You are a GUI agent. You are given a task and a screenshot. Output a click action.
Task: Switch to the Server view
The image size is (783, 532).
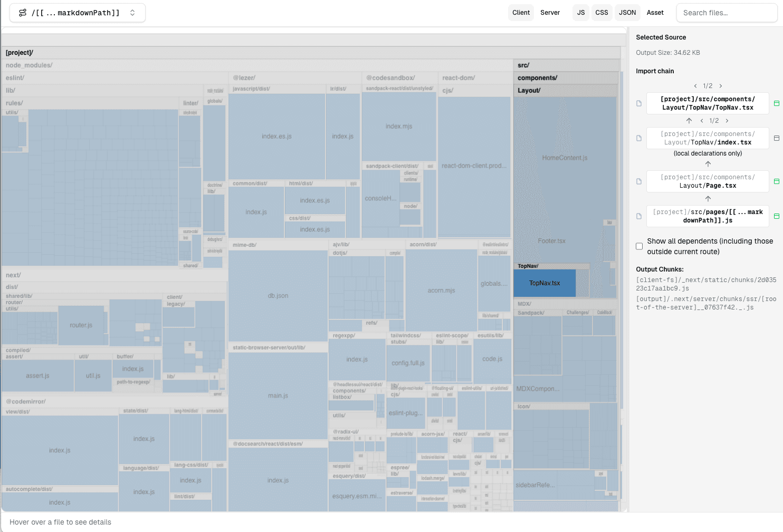550,12
